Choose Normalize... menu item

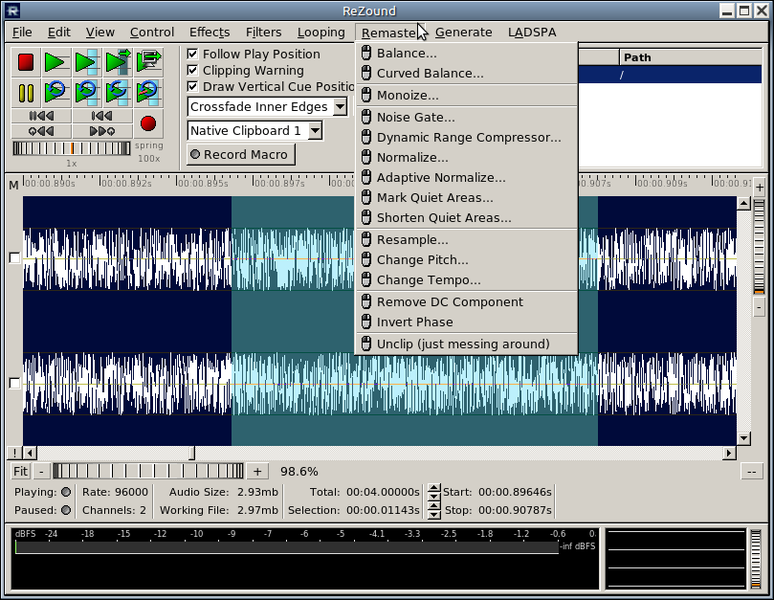point(466,157)
